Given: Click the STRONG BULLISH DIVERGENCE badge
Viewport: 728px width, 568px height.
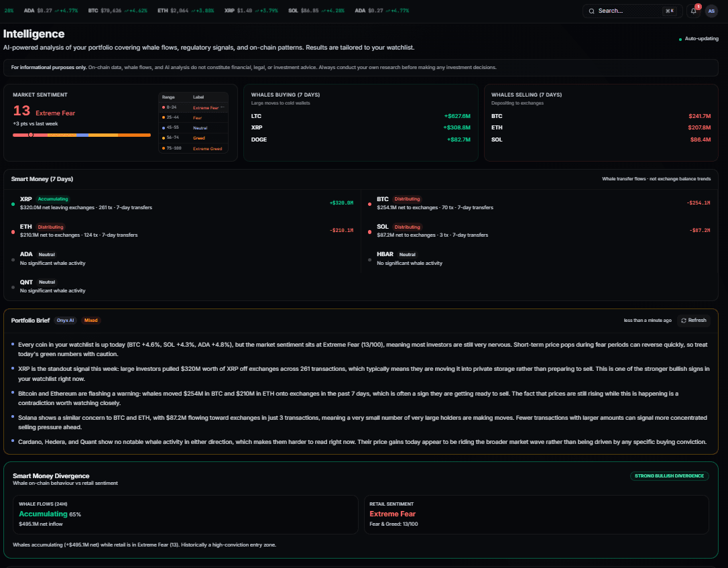Looking at the screenshot, I should pos(669,476).
